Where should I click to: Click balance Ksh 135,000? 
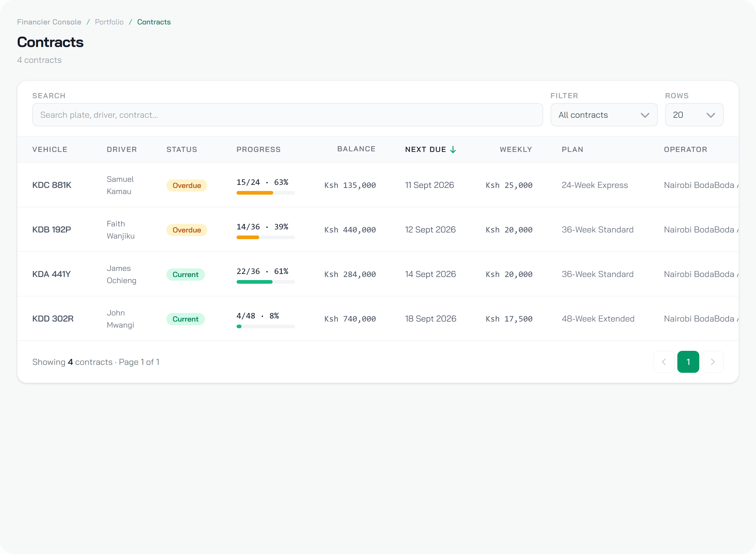pos(350,185)
